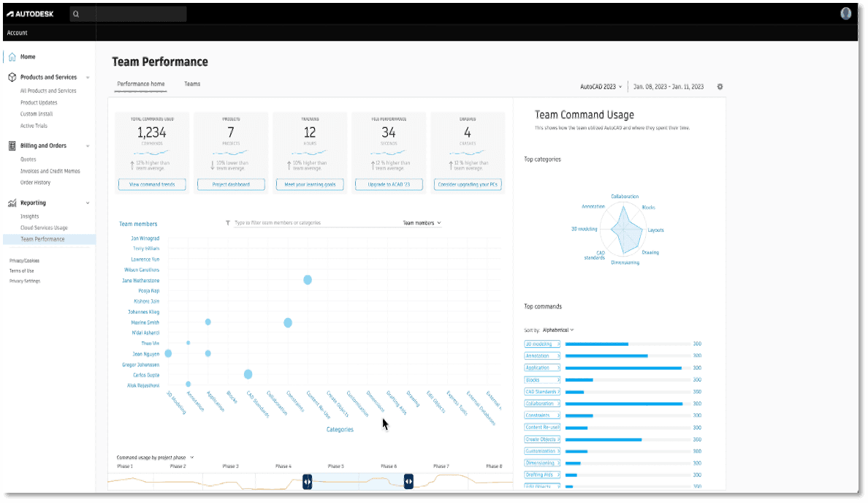
Task: Switch to the Teams tab
Action: (x=192, y=84)
